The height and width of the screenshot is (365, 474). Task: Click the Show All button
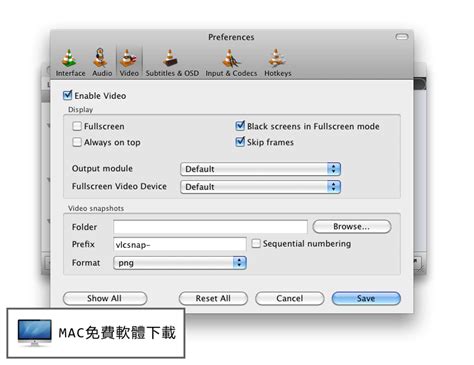[x=105, y=298]
